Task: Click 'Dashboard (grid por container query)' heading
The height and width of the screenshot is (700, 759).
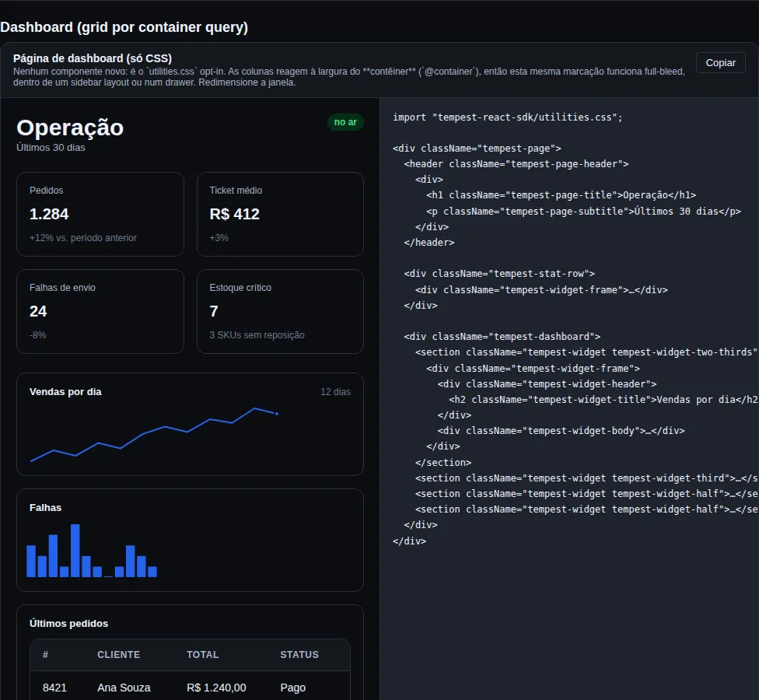Action: (124, 27)
